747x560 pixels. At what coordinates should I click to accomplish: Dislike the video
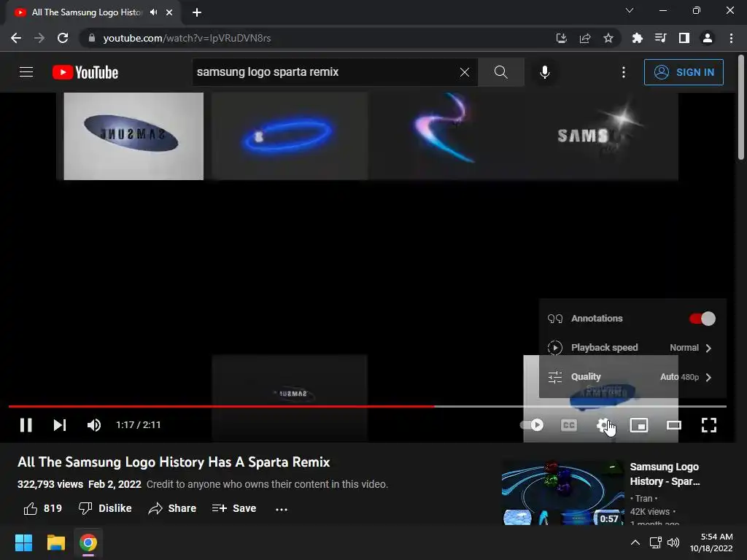(105, 508)
